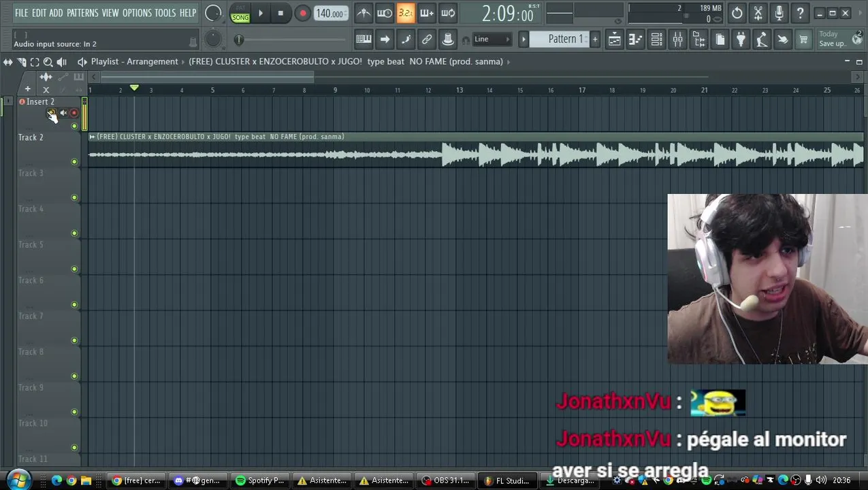Stop playback with the stop button

pos(280,14)
